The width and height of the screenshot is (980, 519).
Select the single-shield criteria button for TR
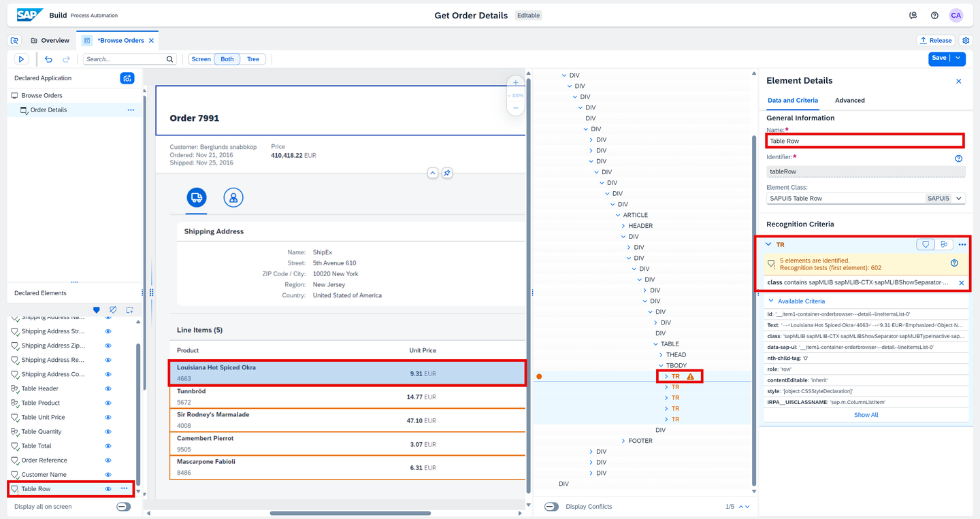tap(926, 244)
